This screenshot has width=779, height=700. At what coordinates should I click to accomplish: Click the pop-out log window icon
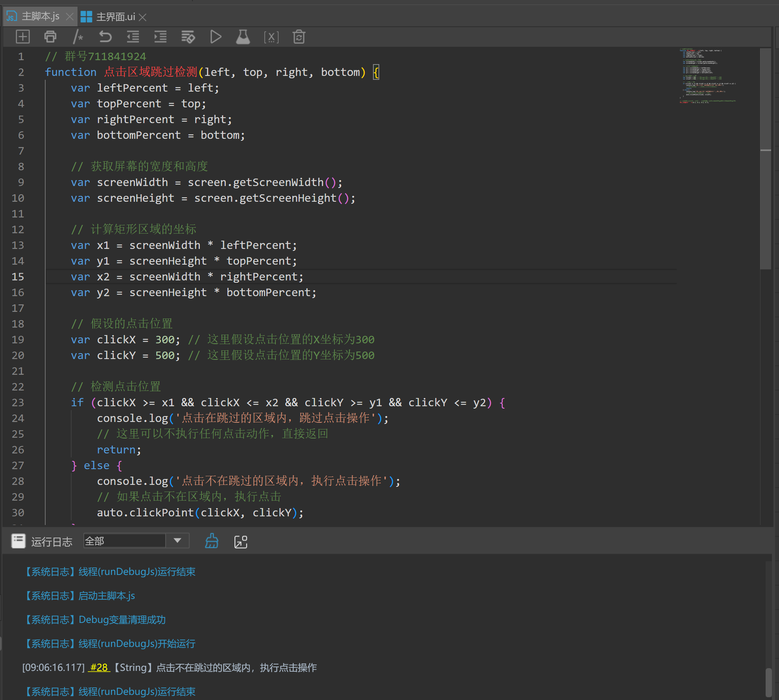241,542
